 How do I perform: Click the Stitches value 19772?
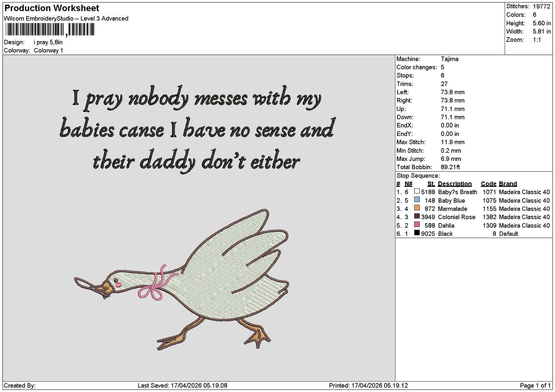pyautogui.click(x=542, y=6)
